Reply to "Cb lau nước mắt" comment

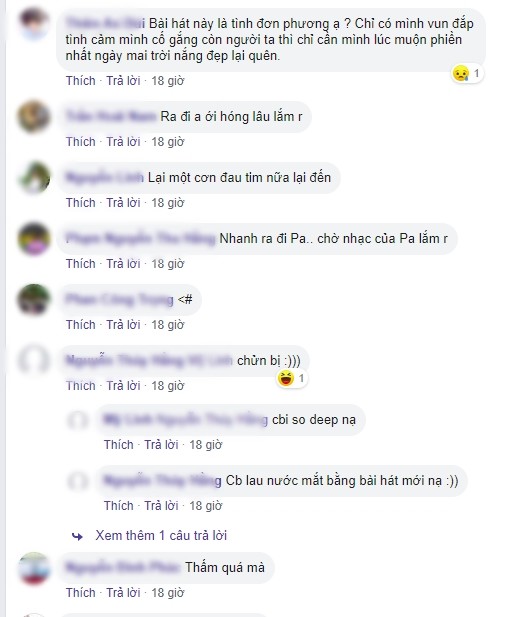tap(161, 506)
